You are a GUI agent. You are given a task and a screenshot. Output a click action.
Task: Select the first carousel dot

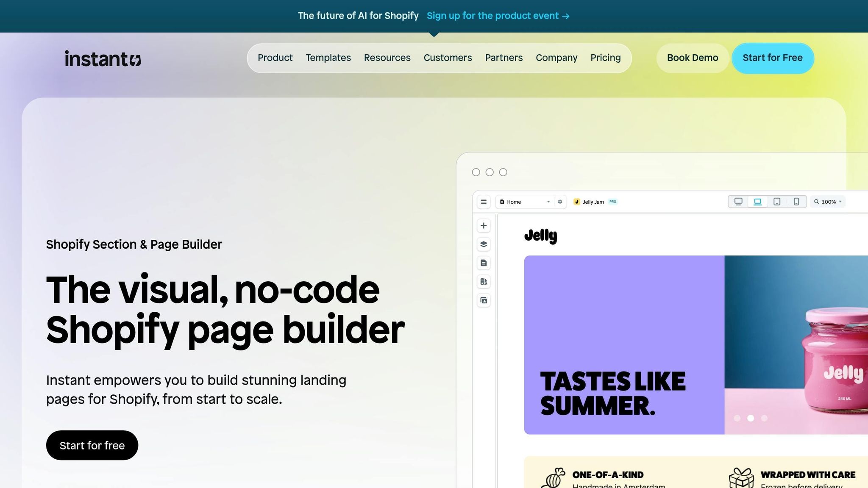click(x=737, y=418)
